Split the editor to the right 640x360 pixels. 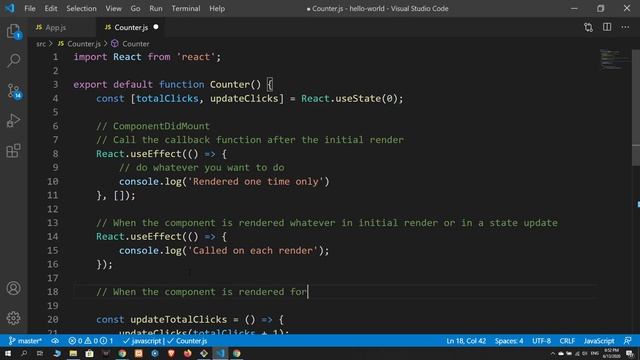tap(607, 27)
